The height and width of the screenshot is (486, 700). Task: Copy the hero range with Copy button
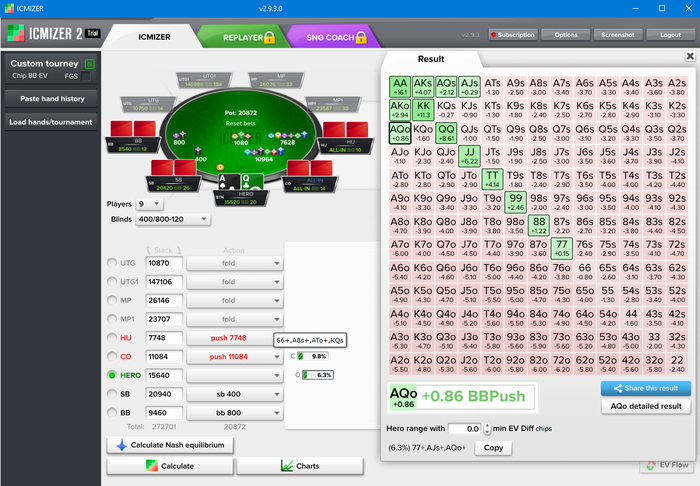pos(493,448)
